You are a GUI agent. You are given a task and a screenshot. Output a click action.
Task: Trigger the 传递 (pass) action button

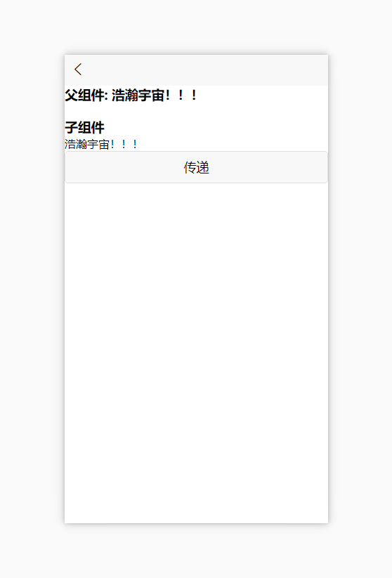pos(196,167)
